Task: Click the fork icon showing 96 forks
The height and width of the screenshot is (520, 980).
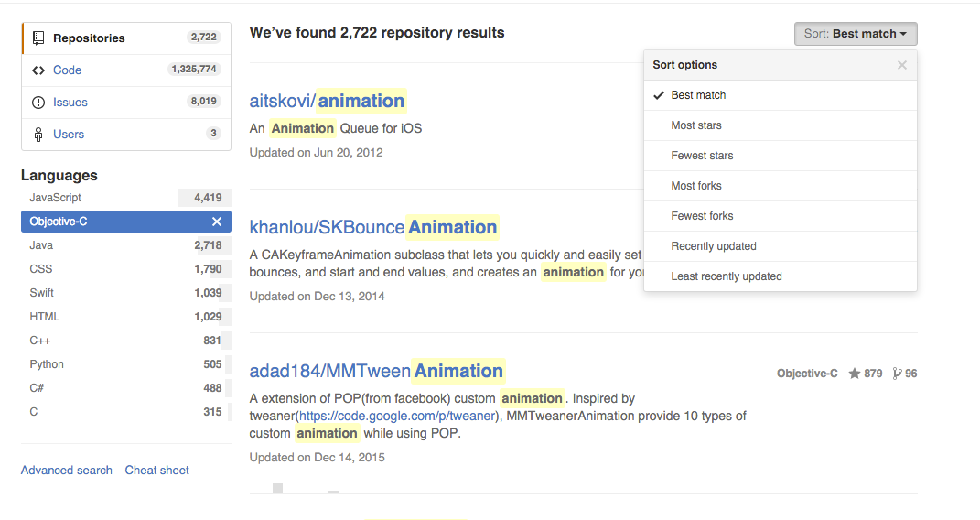Action: click(897, 374)
